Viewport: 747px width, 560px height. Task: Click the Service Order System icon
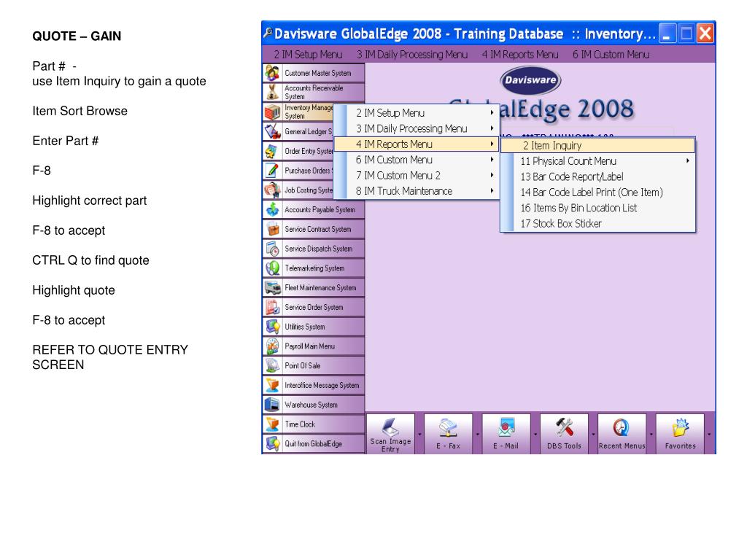coord(272,307)
